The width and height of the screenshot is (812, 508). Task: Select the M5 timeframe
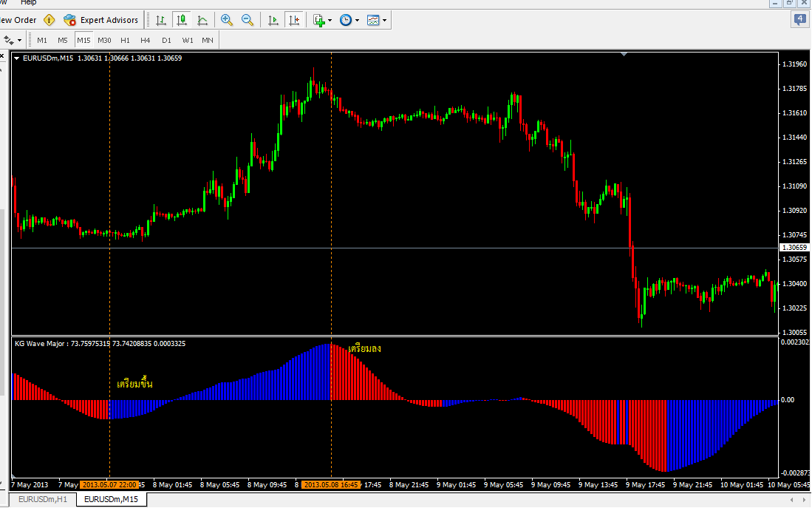63,41
